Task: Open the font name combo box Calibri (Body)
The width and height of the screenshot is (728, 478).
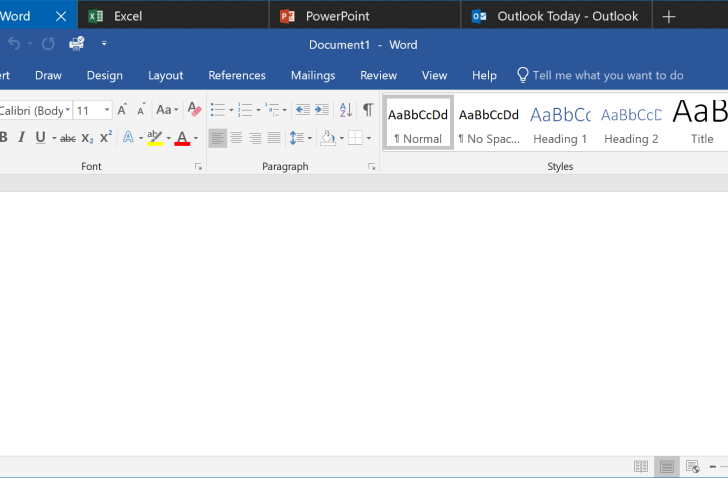Action: (35, 110)
